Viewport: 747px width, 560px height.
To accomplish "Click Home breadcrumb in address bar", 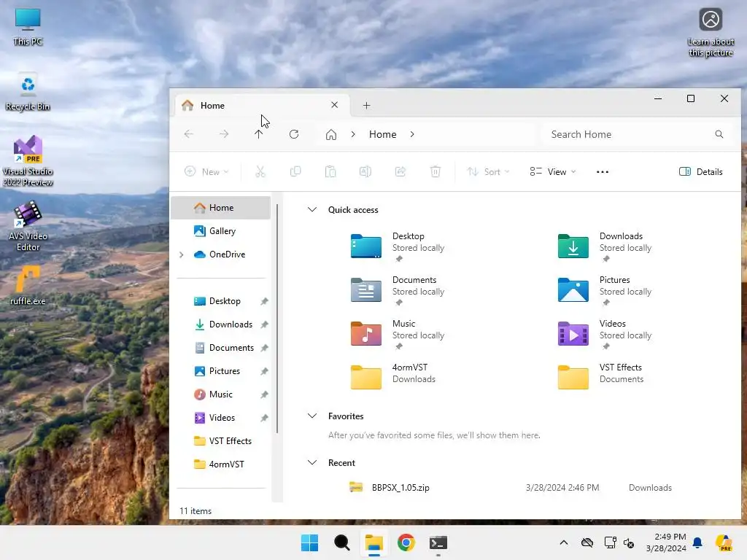I will [382, 134].
